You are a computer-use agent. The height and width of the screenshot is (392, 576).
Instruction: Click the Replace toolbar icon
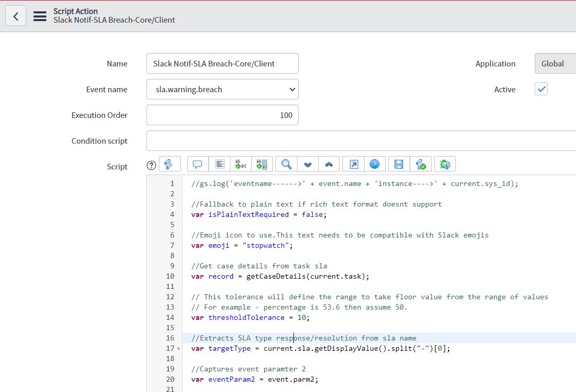(241, 164)
